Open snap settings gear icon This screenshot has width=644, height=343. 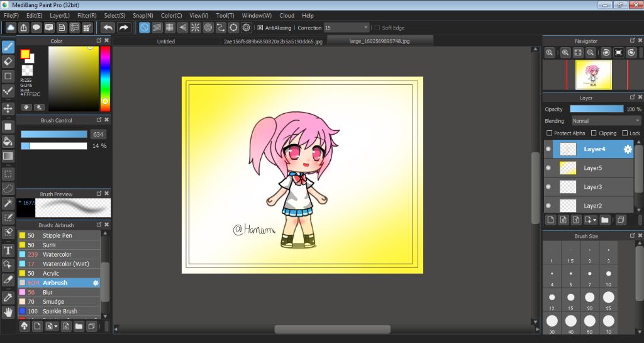(x=247, y=28)
